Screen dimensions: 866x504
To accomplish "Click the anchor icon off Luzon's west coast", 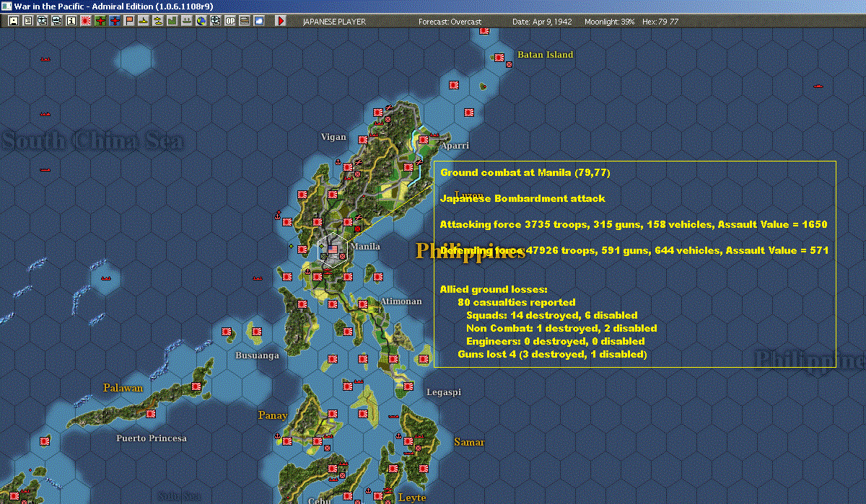I will click(x=277, y=214).
